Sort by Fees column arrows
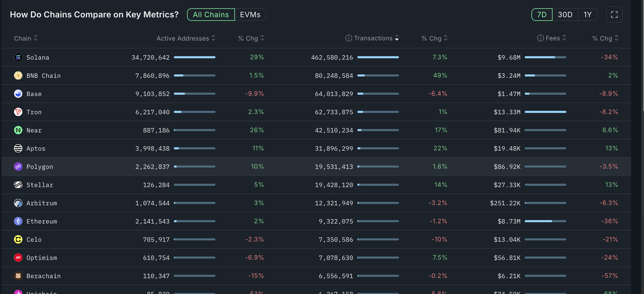The height and width of the screenshot is (294, 644). [564, 38]
